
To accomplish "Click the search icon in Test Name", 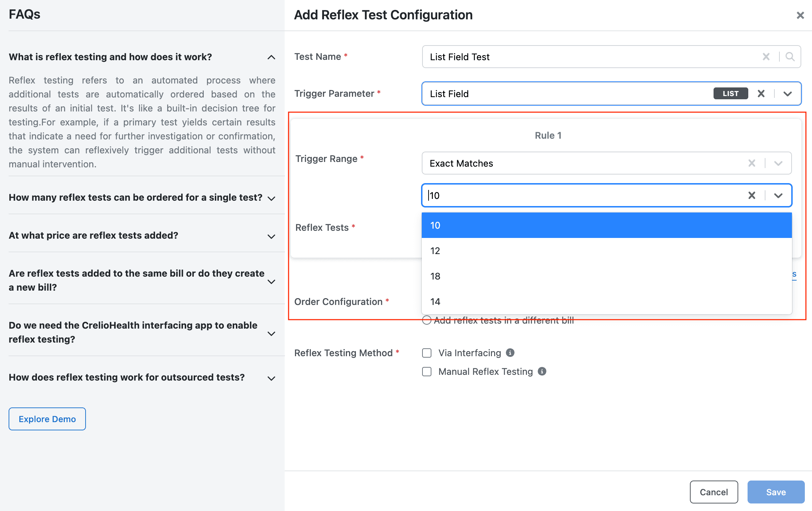I will (790, 57).
